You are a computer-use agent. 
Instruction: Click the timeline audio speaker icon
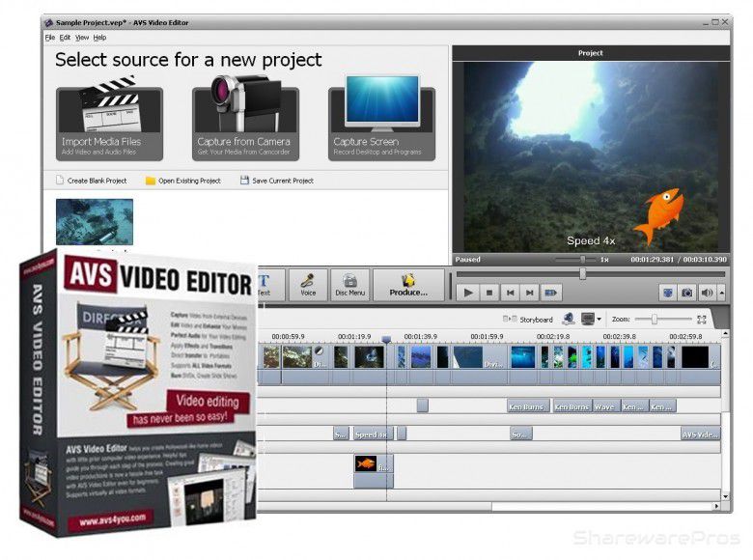[569, 319]
